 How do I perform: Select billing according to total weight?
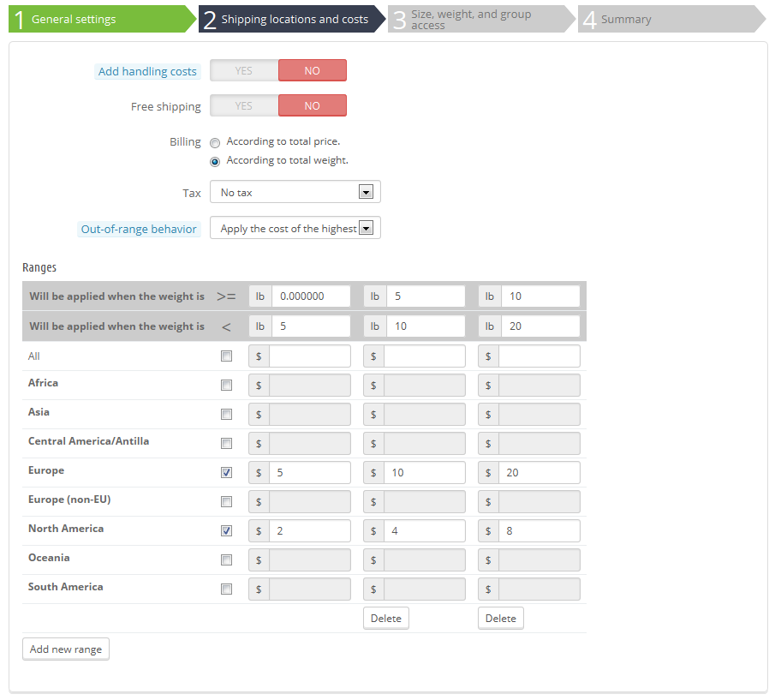pyautogui.click(x=214, y=160)
